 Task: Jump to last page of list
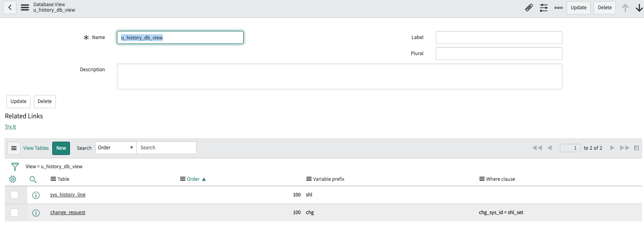pyautogui.click(x=625, y=148)
